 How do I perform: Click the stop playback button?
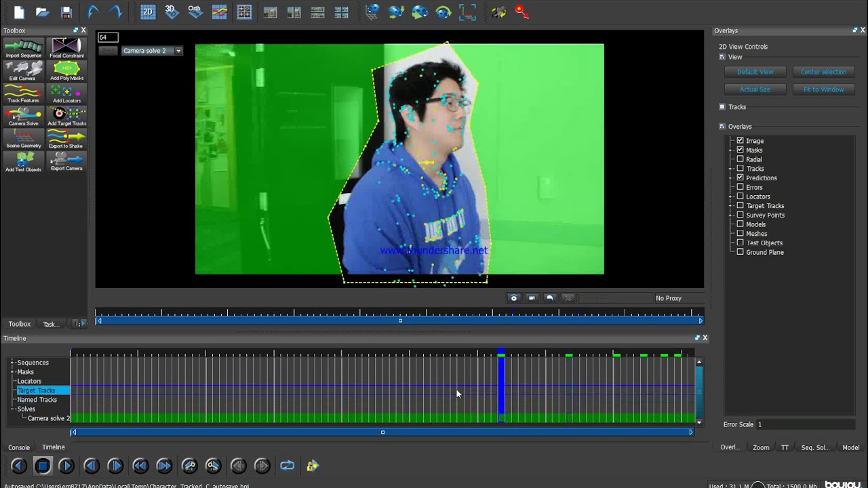click(43, 466)
